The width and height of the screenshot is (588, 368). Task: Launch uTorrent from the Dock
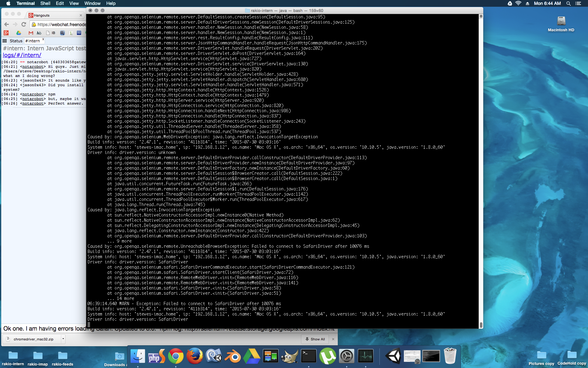[x=328, y=356]
